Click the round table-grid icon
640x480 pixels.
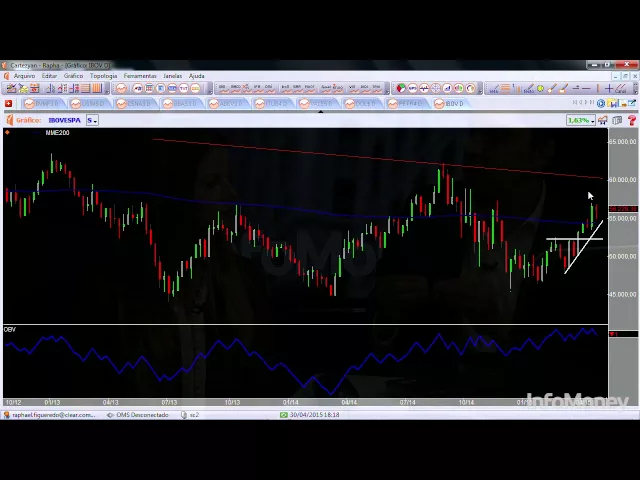(x=149, y=88)
